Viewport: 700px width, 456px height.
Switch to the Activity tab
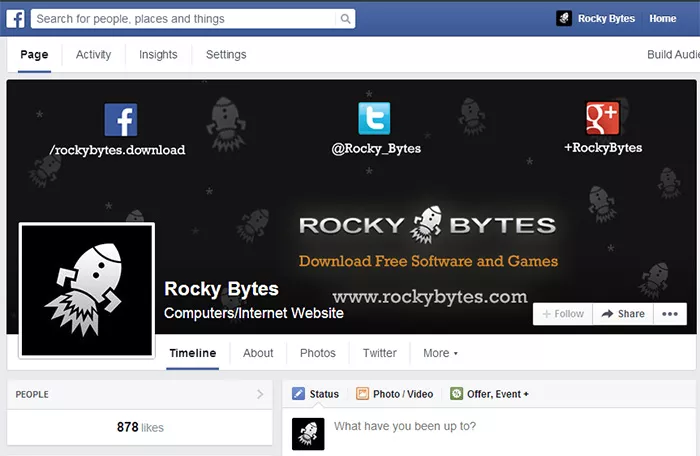click(93, 54)
